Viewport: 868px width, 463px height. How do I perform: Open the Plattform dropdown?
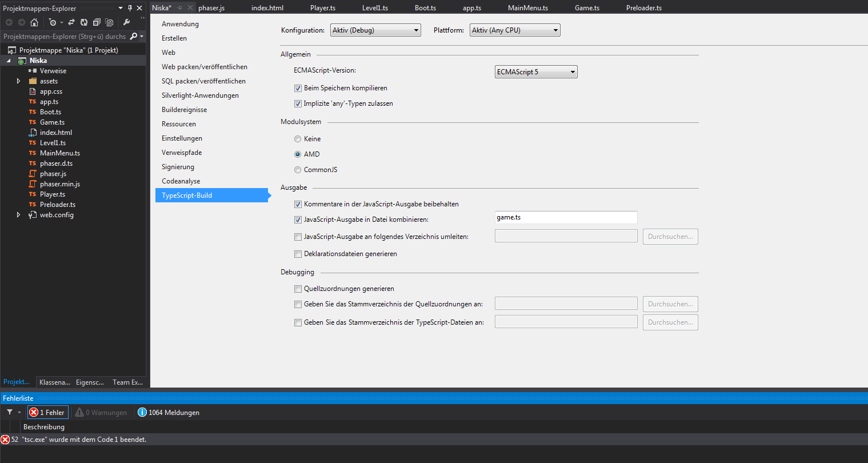click(x=515, y=30)
